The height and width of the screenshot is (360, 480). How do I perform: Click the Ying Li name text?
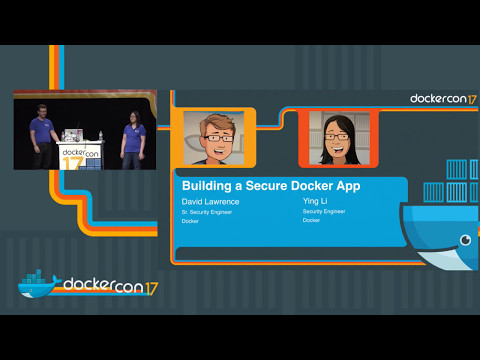tap(315, 201)
